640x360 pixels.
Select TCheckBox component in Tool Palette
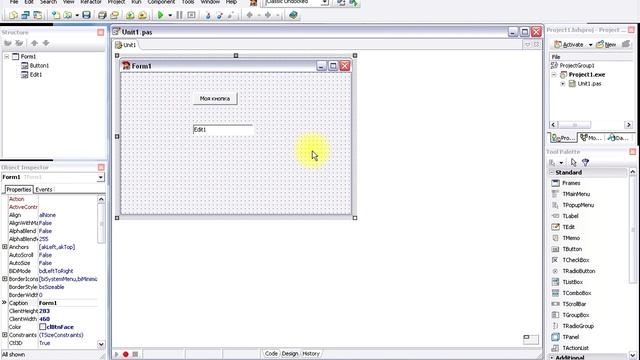tap(576, 260)
